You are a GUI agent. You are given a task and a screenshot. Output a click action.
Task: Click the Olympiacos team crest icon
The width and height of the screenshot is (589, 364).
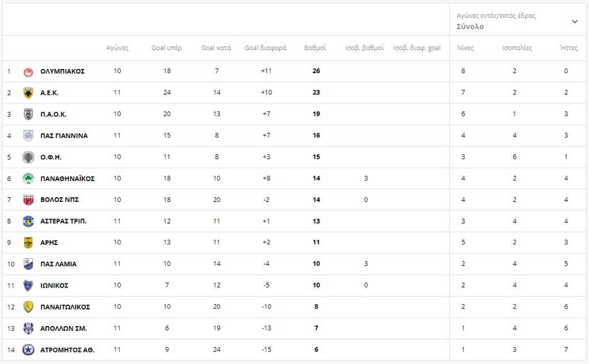click(x=28, y=71)
